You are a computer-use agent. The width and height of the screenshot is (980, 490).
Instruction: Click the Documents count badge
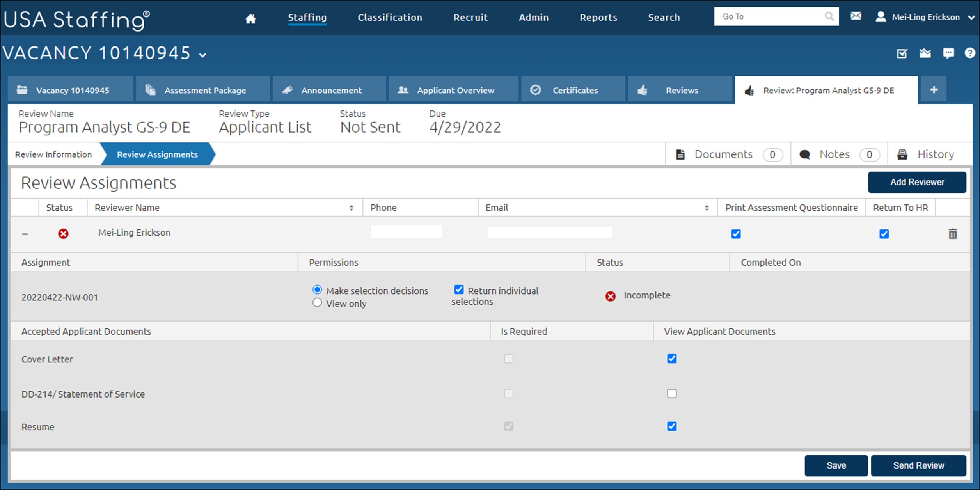coord(772,155)
